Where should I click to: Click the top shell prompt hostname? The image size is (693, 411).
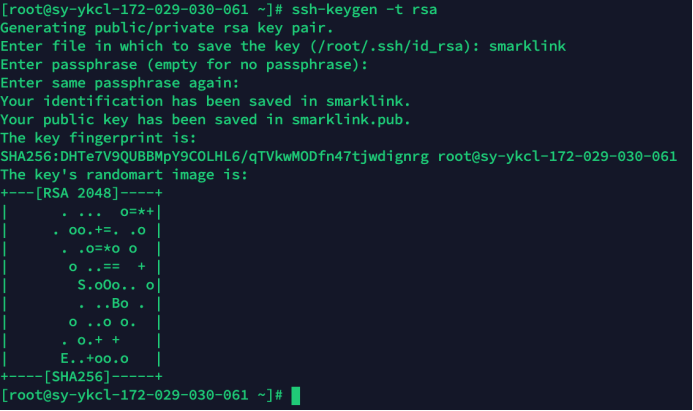128,10
